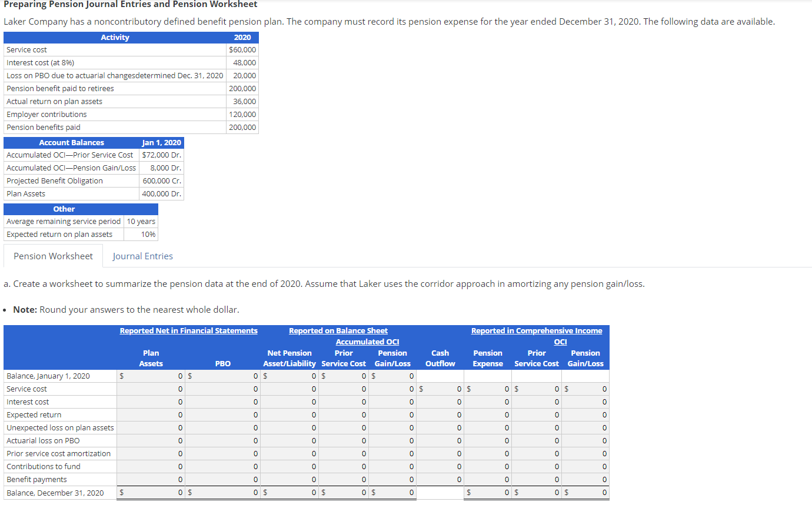Switch to the Journal Entries tab
The width and height of the screenshot is (812, 505).
coord(143,256)
